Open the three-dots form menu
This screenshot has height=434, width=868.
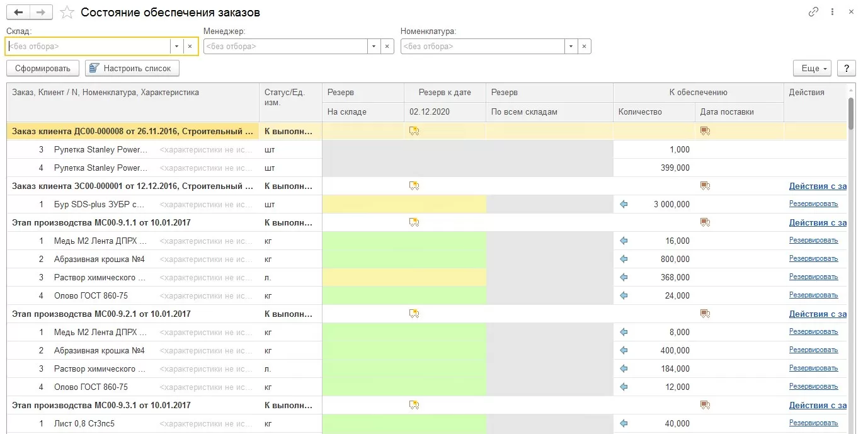click(833, 13)
